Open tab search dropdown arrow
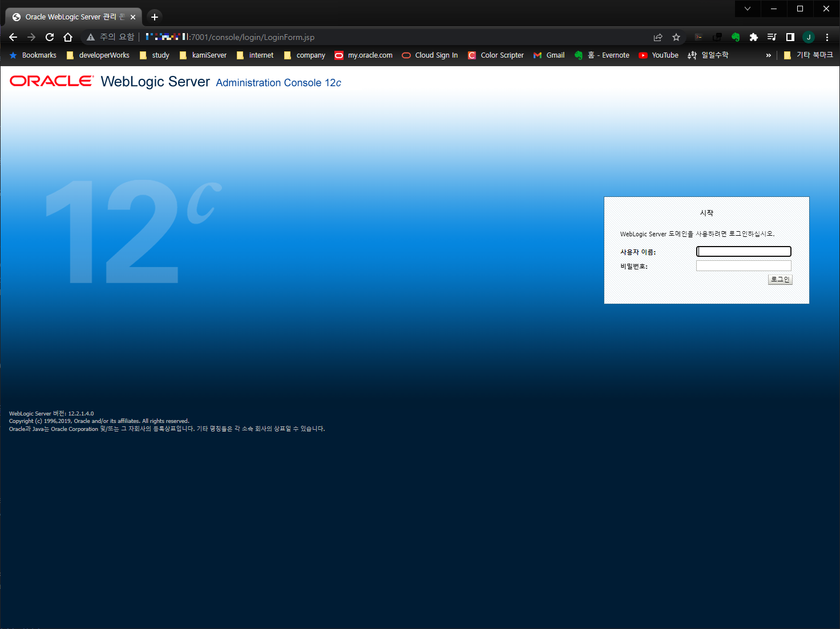This screenshot has height=629, width=840. [748, 9]
